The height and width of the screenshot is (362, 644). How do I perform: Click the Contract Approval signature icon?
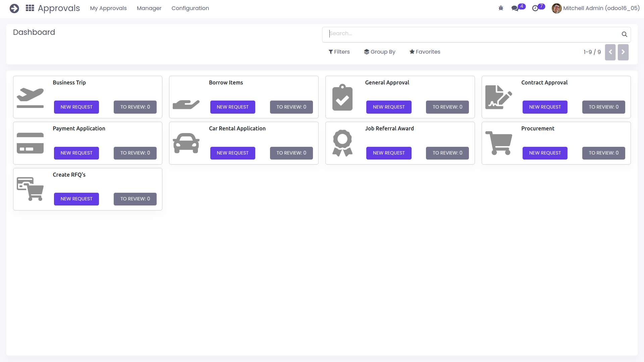click(x=498, y=97)
